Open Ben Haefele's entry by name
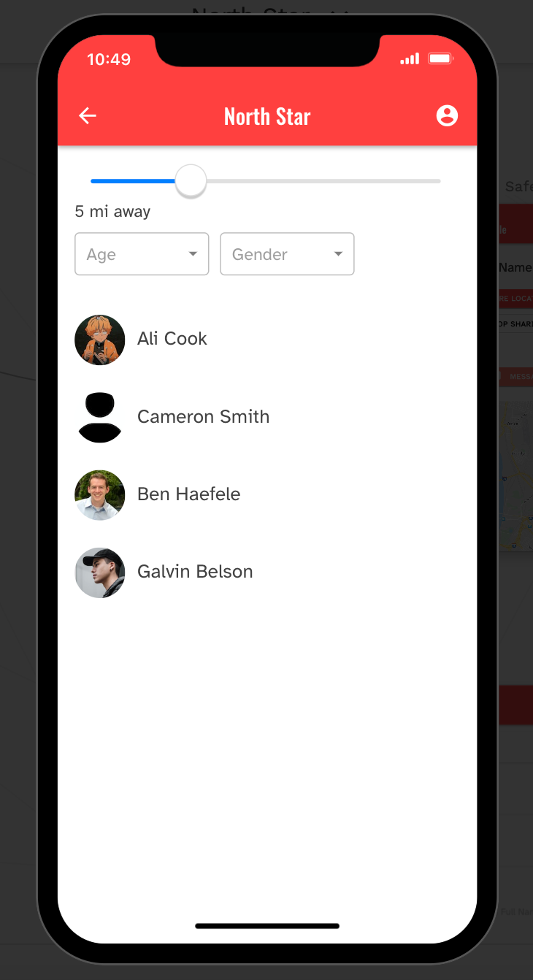Image resolution: width=533 pixels, height=980 pixels. [x=188, y=494]
